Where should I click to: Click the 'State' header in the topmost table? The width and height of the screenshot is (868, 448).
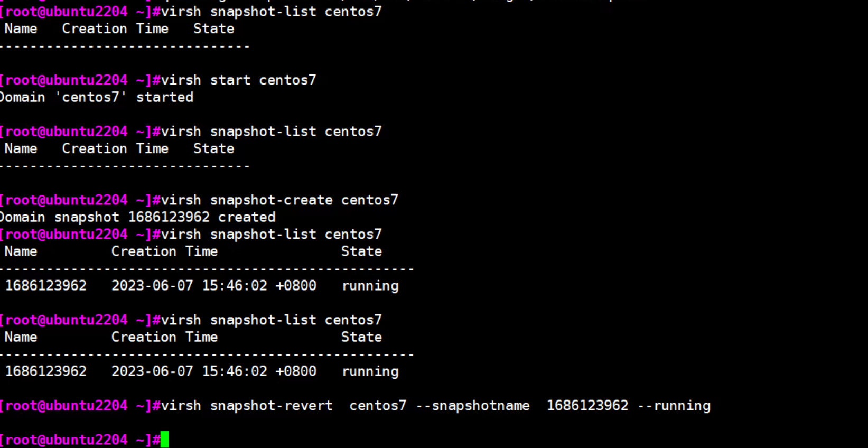click(x=213, y=29)
